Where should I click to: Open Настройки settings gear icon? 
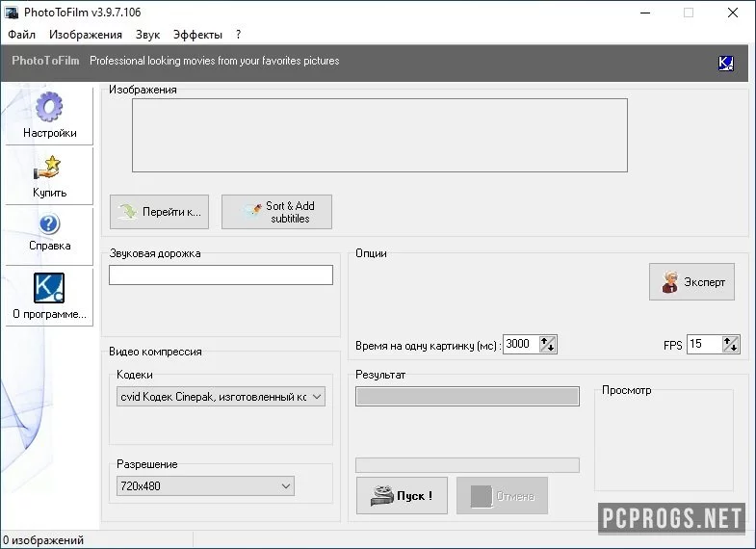point(49,107)
